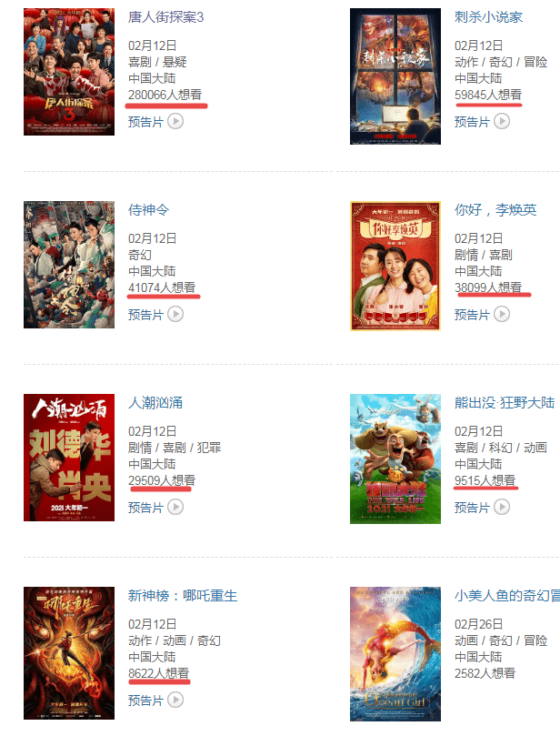Open 熊出没·狂野大陆 title link
The image size is (560, 736).
click(505, 403)
